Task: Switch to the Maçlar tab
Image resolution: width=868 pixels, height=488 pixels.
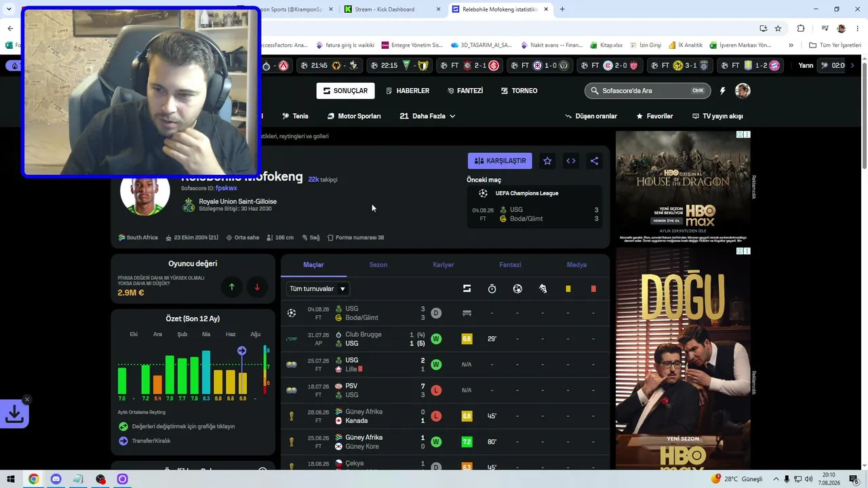Action: (313, 264)
